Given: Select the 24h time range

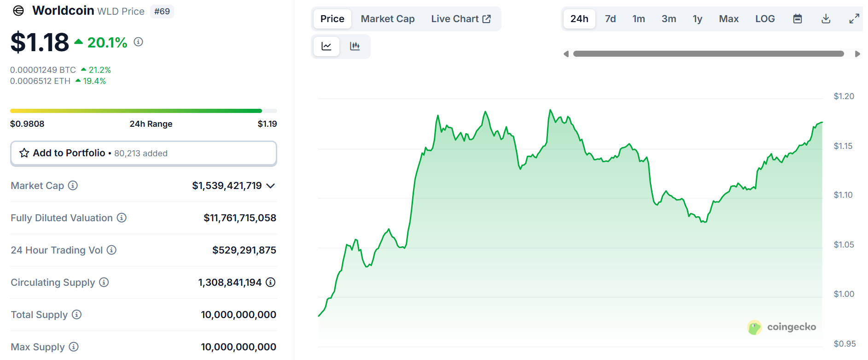Looking at the screenshot, I should click(x=579, y=19).
